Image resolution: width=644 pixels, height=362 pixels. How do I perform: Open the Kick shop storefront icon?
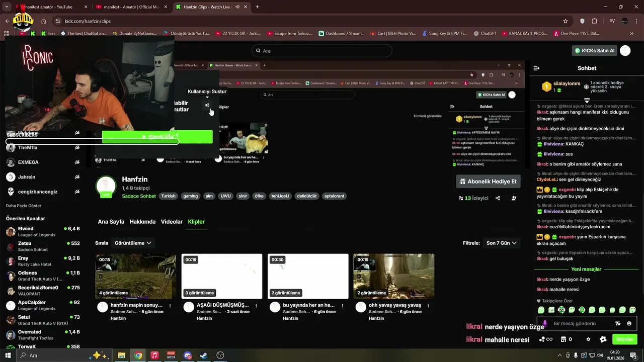[x=563, y=339]
